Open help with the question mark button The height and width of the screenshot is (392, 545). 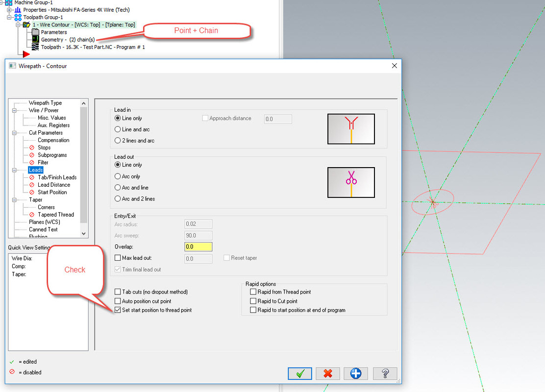(x=385, y=373)
